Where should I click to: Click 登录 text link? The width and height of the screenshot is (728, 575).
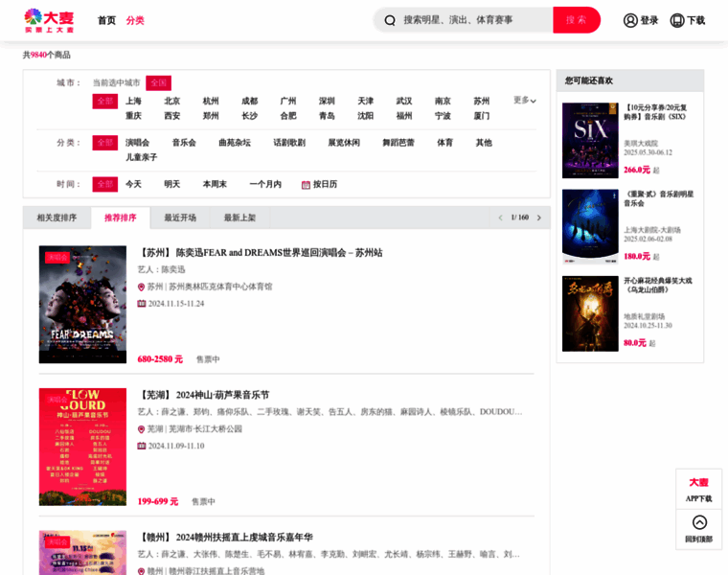coord(649,20)
